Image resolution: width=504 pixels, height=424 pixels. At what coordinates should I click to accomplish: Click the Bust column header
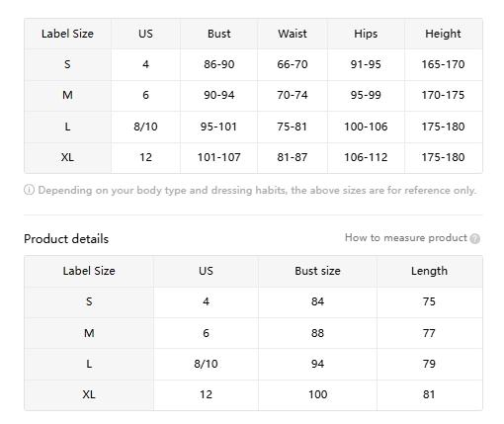pos(218,34)
